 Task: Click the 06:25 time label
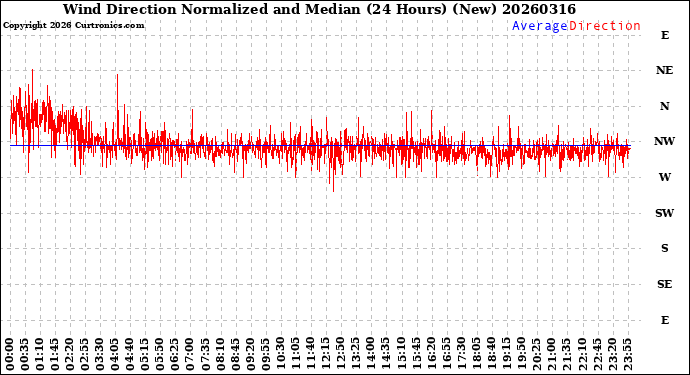point(176,354)
